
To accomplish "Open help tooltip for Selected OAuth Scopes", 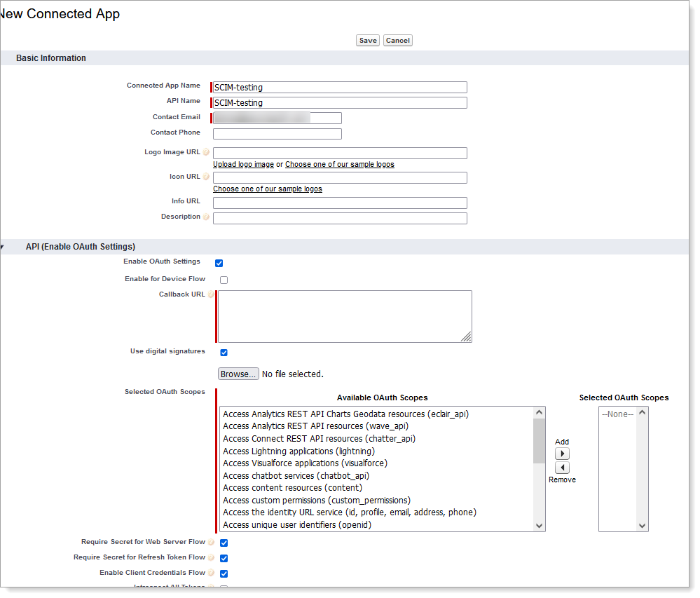I will pyautogui.click(x=211, y=391).
